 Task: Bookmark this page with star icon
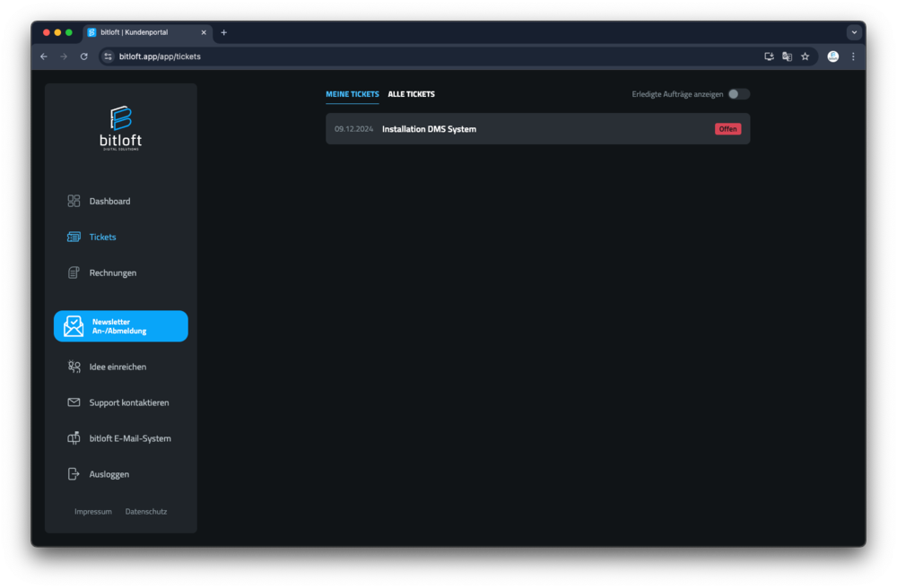(806, 56)
